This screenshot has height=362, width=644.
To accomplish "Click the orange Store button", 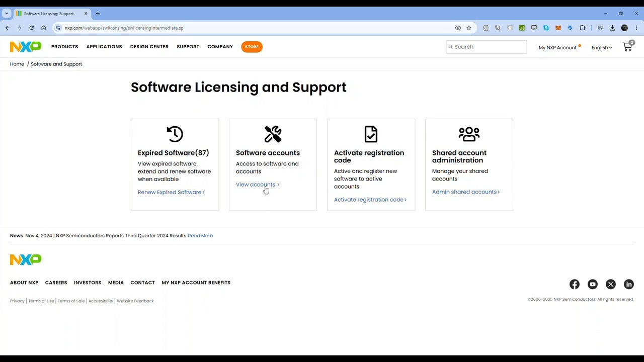I will pos(252,47).
